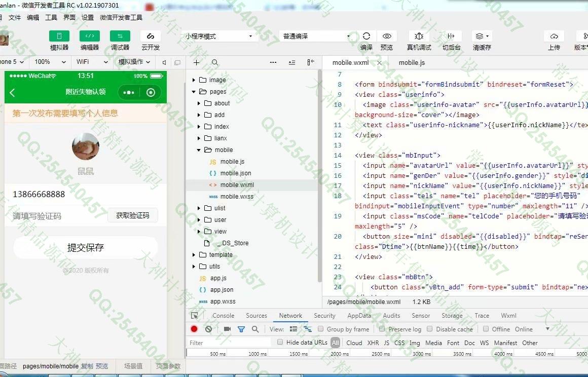
Task: Open the 普通编译 compile mode dropdown
Action: 316,36
